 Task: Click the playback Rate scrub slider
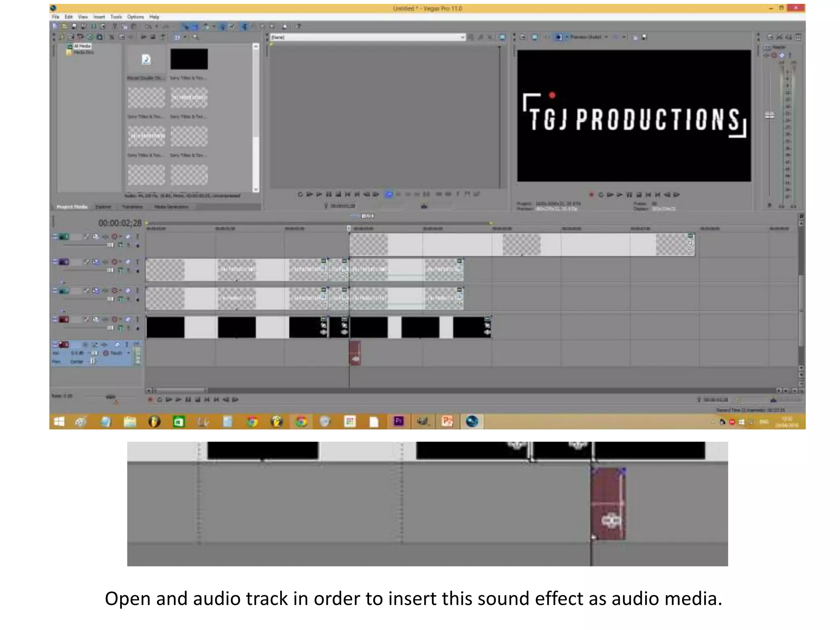click(x=110, y=397)
